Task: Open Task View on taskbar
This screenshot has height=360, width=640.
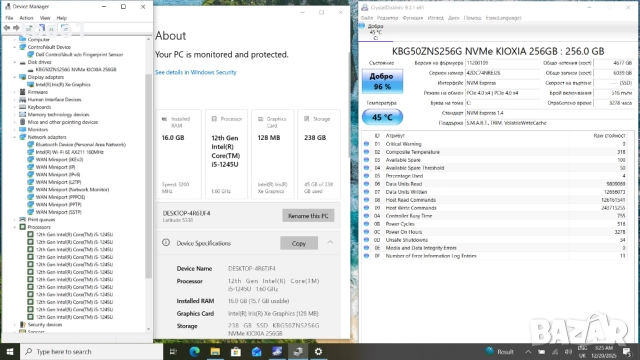Action: click(x=173, y=351)
